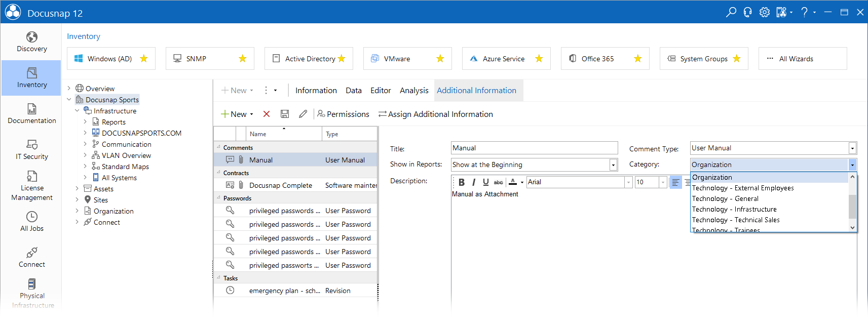Expand the Overview tree node
This screenshot has width=868, height=328.
(x=69, y=89)
